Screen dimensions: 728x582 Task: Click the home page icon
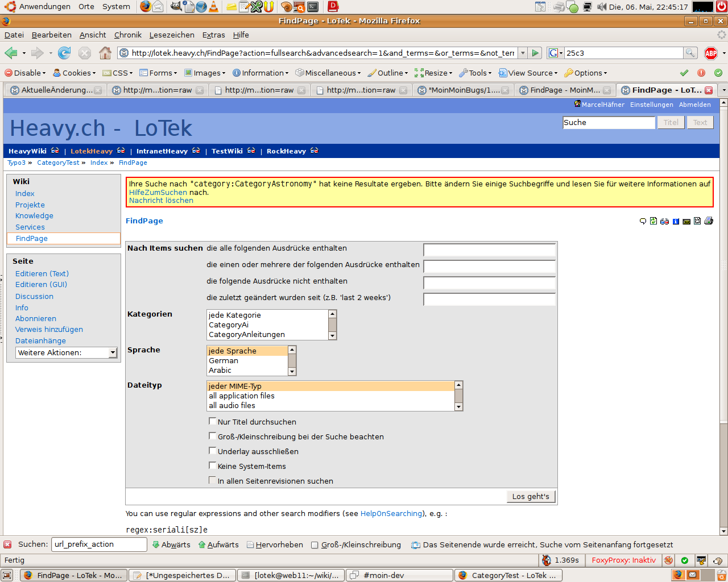pyautogui.click(x=105, y=53)
